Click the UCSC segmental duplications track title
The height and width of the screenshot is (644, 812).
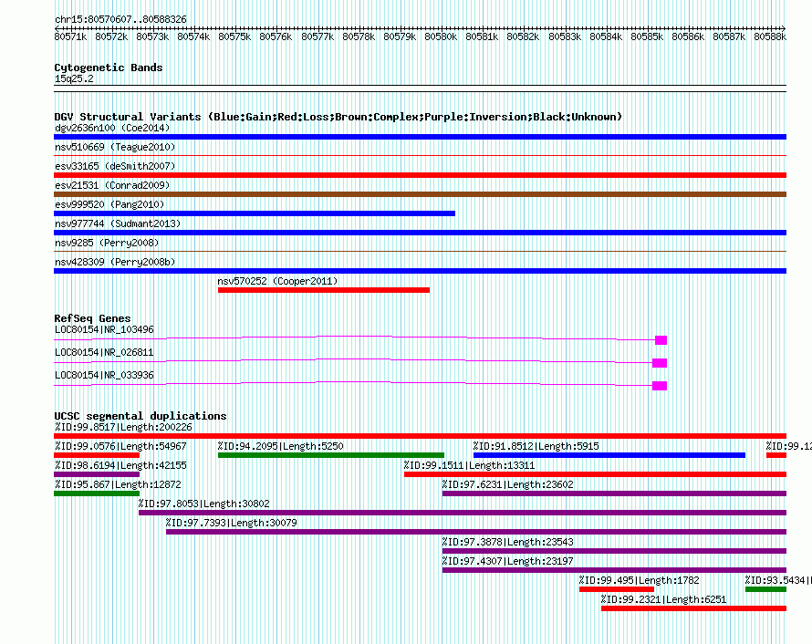click(141, 416)
